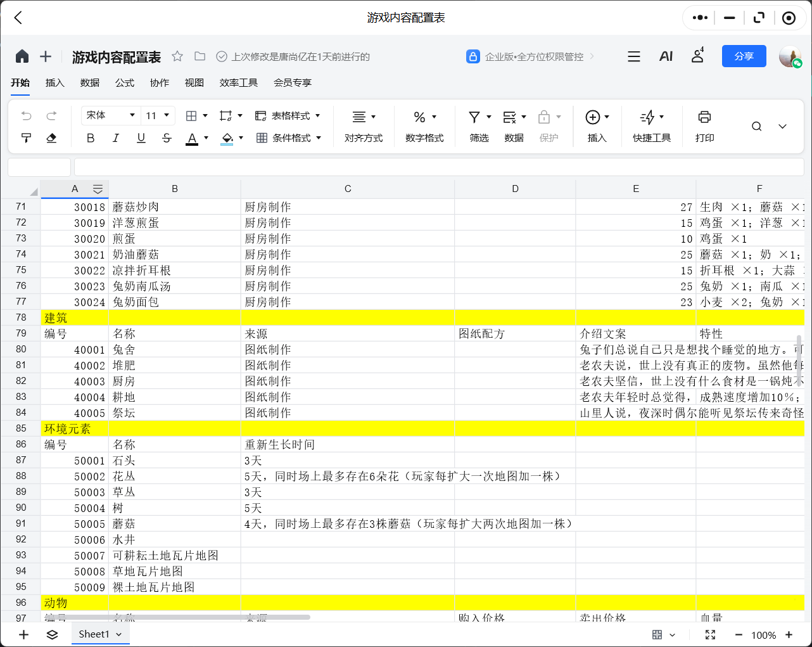This screenshot has width=812, height=647.
Task: Apply strikethrough formatting
Action: click(x=167, y=138)
